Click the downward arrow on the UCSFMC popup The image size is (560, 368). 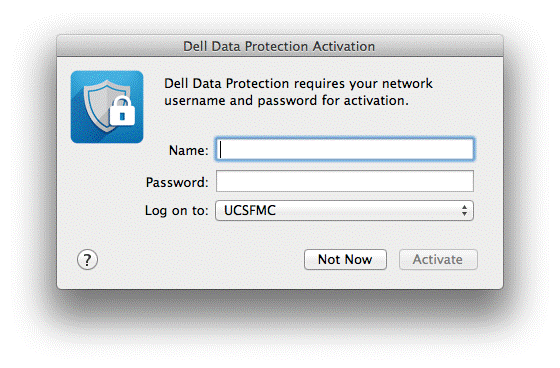pyautogui.click(x=464, y=214)
